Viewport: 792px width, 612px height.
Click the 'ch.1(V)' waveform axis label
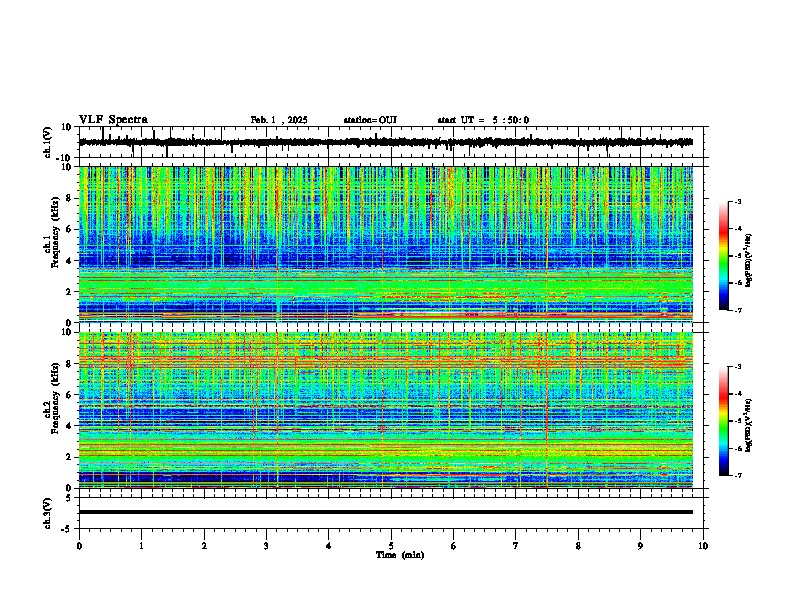pyautogui.click(x=47, y=142)
